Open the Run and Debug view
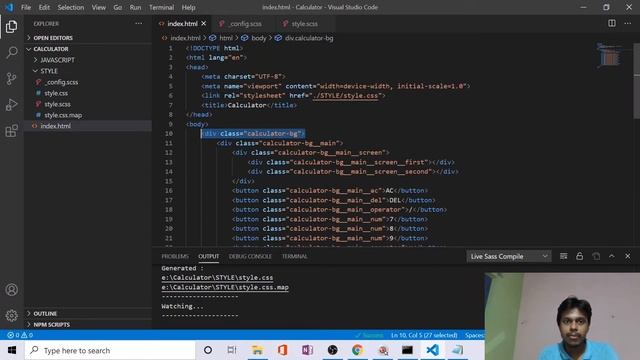The height and width of the screenshot is (360, 640). pyautogui.click(x=11, y=104)
